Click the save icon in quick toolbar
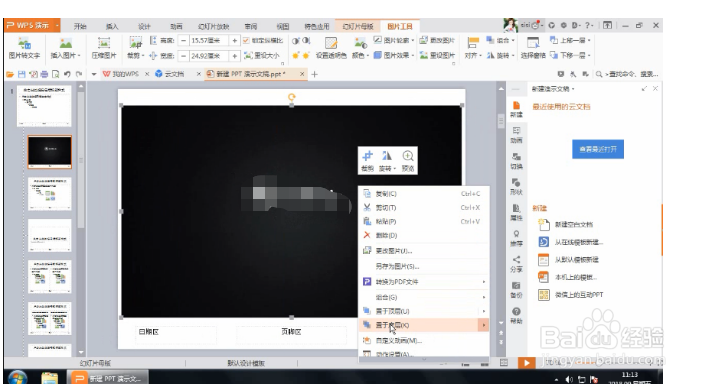Viewport: 704px width, 384px height. [22, 74]
